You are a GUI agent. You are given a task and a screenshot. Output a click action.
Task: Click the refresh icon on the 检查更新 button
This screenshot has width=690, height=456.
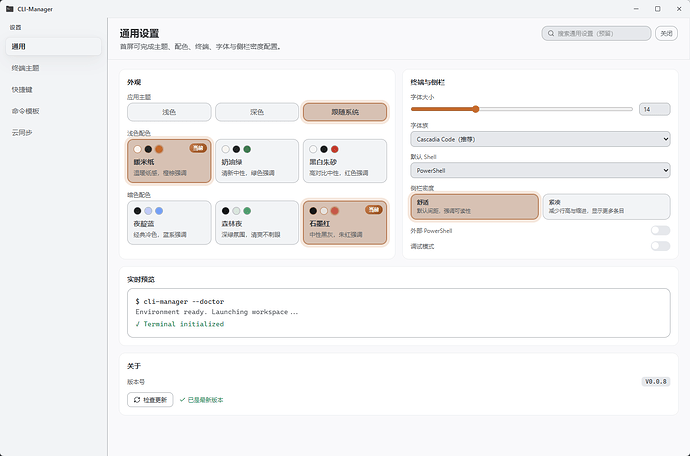(137, 400)
